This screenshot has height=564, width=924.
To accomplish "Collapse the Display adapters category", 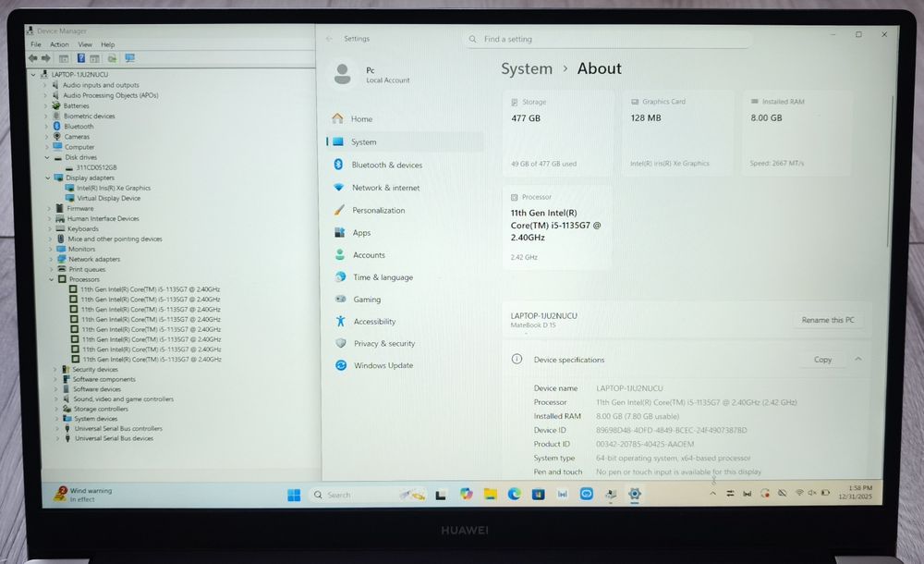I will click(x=48, y=178).
